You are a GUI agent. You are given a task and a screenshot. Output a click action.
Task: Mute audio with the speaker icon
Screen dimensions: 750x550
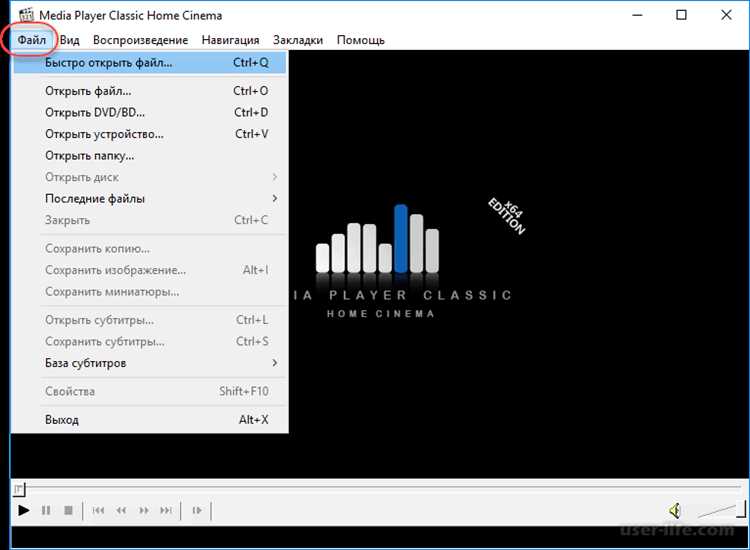[674, 511]
